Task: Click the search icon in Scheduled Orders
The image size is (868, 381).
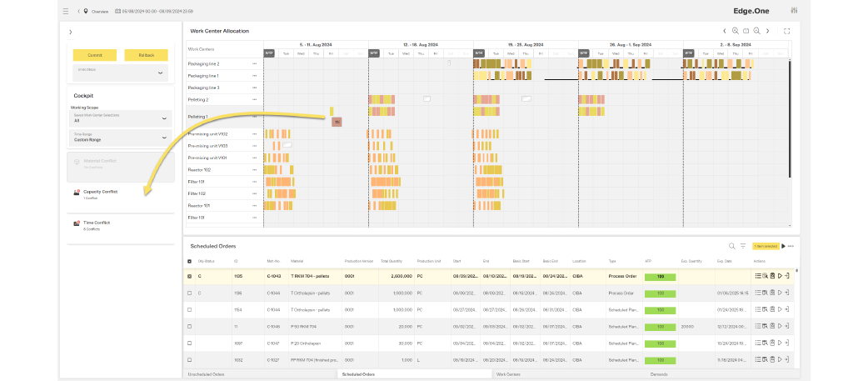Action: click(x=732, y=246)
